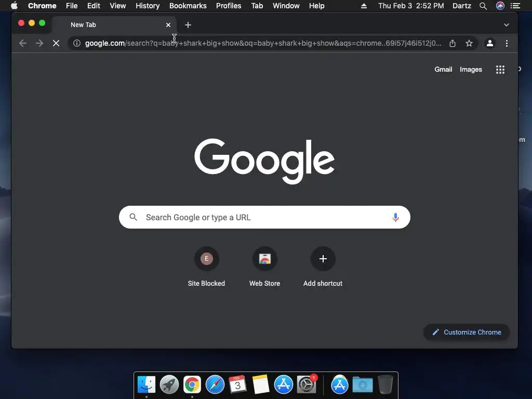Image resolution: width=532 pixels, height=399 pixels.
Task: Open the Site Blocked shortcut
Action: pos(206,267)
